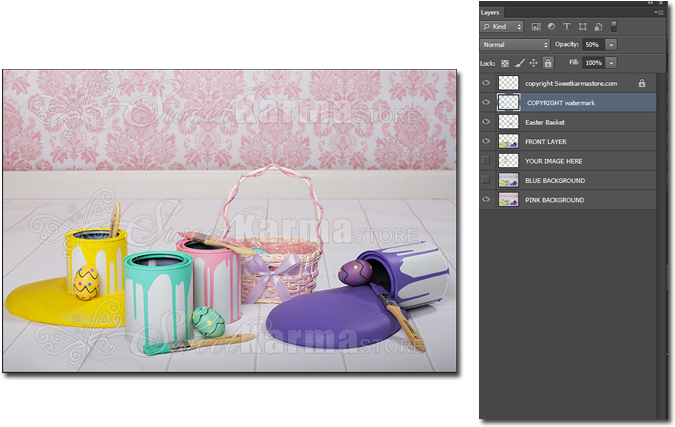Hide the COPYRIGHT watermark layer

pos(486,102)
